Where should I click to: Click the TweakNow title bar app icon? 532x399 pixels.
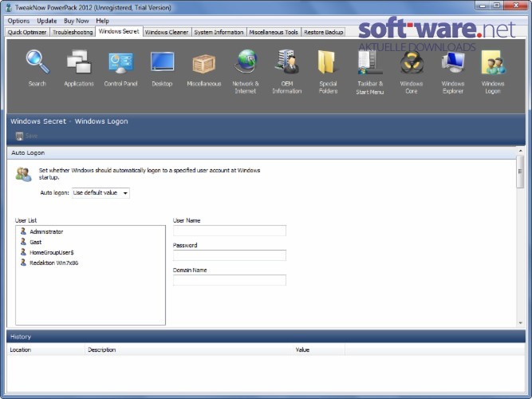click(x=9, y=7)
